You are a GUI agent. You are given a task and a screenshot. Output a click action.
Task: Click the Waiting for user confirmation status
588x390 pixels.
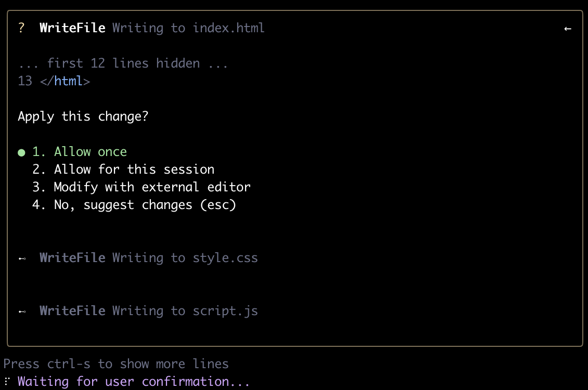click(134, 381)
